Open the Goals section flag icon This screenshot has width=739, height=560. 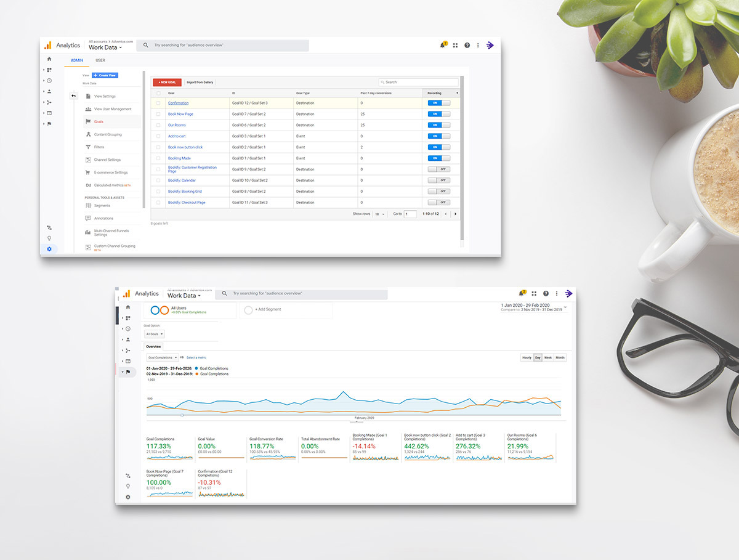(88, 121)
